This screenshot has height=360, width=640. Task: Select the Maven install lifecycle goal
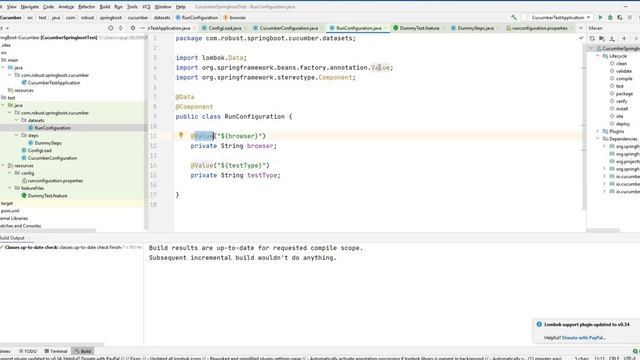click(x=622, y=109)
